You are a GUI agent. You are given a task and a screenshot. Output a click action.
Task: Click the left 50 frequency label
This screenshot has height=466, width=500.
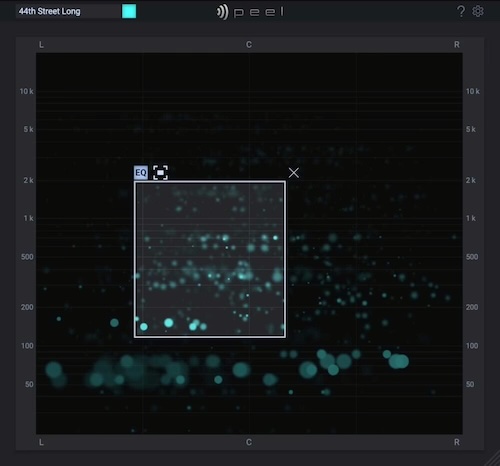29,384
